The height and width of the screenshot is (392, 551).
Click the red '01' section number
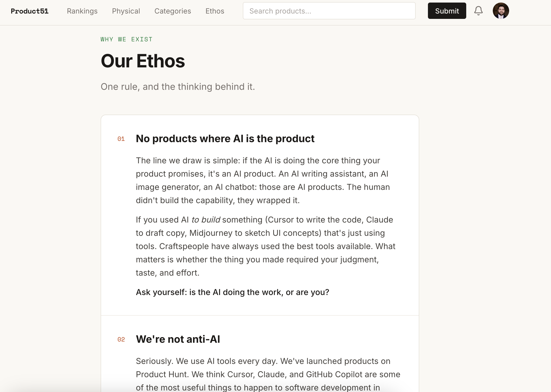click(x=121, y=139)
